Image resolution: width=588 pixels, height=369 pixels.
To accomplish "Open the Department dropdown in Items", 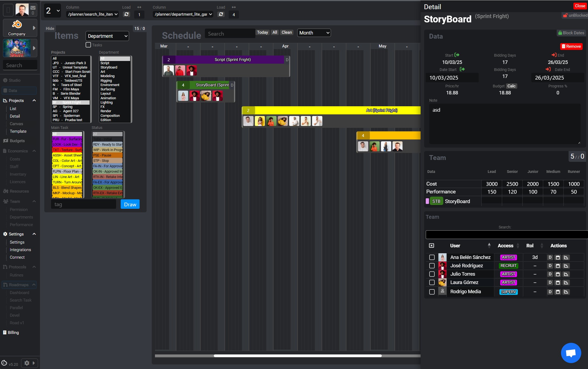I will pos(107,36).
